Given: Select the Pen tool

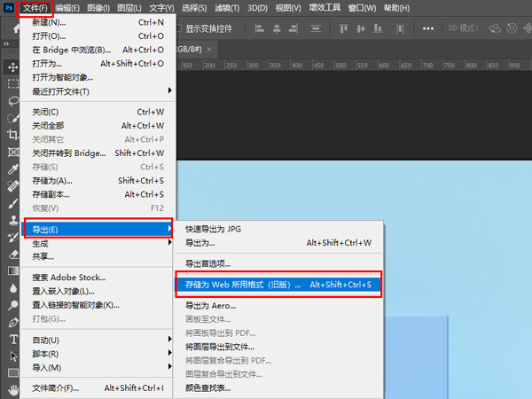Looking at the screenshot, I should click(13, 321).
